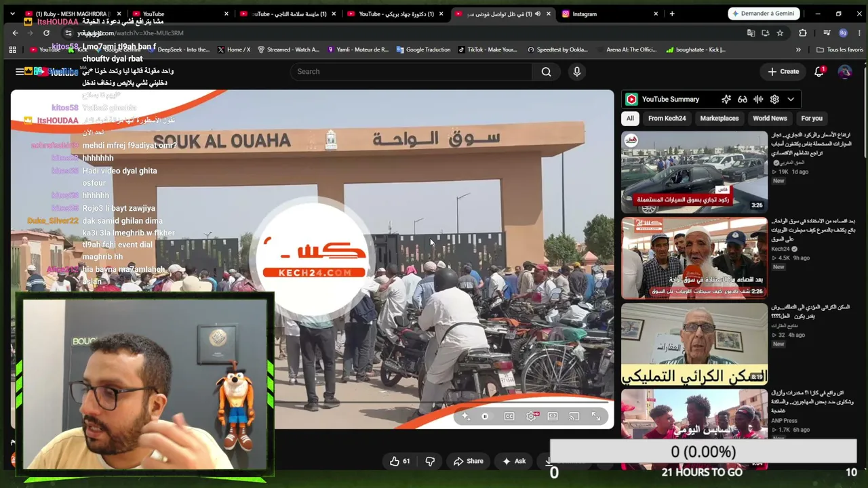Open the bookmarks apps grid icon
The height and width of the screenshot is (488, 868).
12,49
